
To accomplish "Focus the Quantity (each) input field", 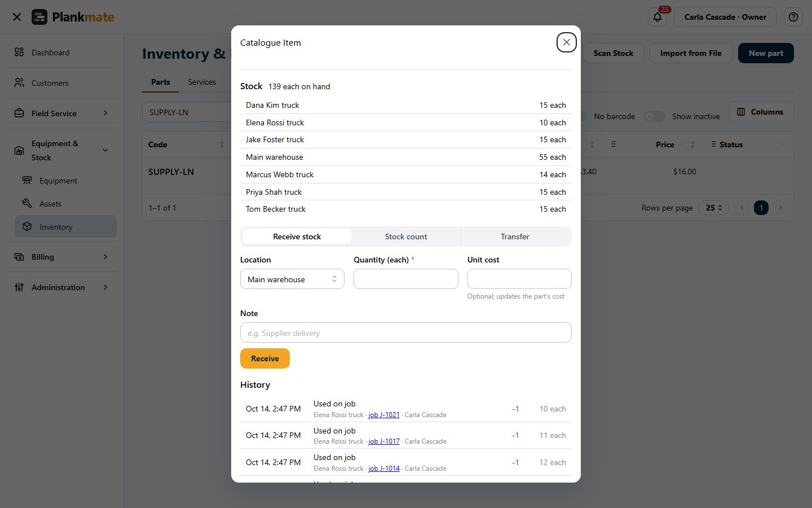I will click(406, 279).
